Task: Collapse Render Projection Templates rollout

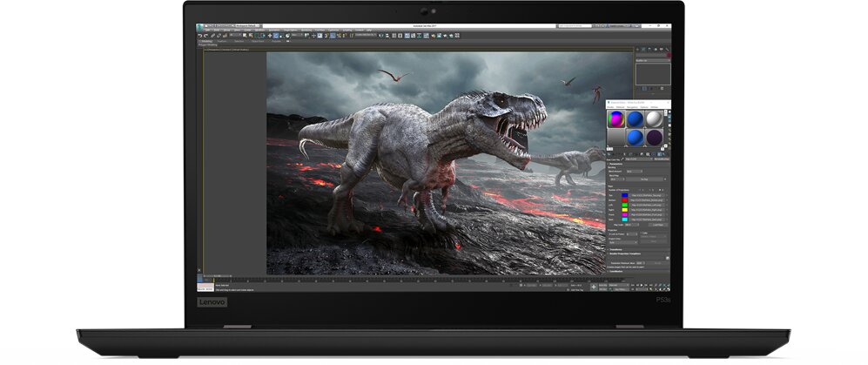Action: pyautogui.click(x=624, y=253)
